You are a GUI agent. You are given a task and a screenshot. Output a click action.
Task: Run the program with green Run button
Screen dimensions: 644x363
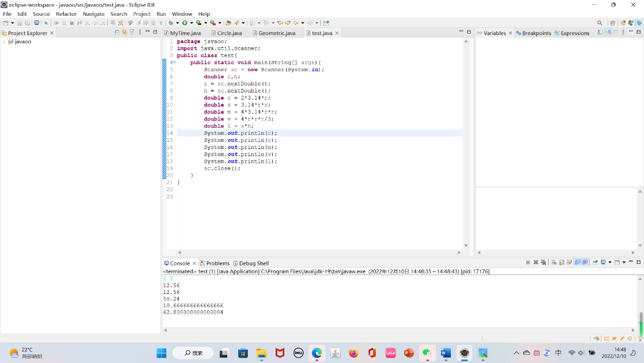pyautogui.click(x=185, y=23)
